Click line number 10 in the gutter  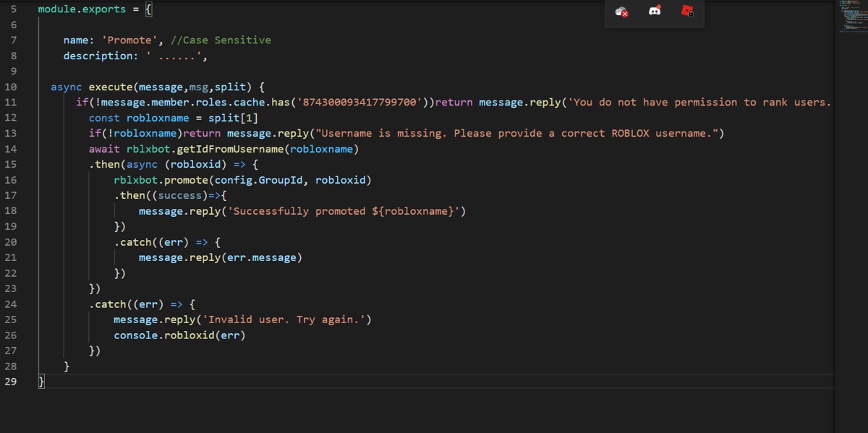(x=10, y=87)
